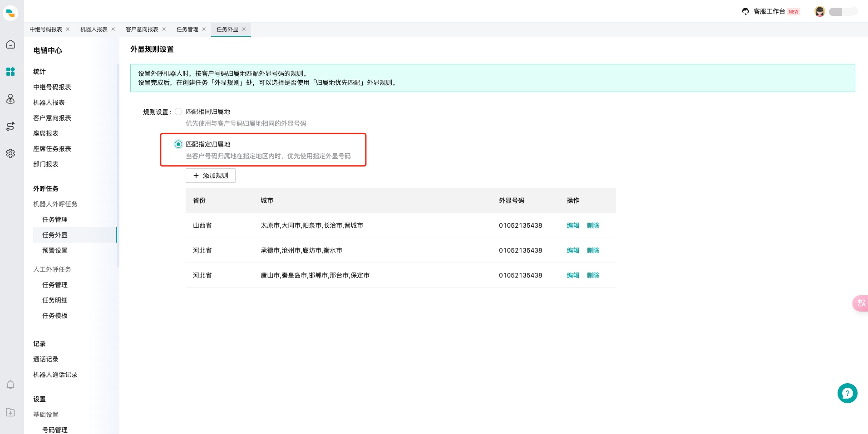868x434 pixels.
Task: Select the 匹配指定归属地 radio option
Action: click(178, 144)
